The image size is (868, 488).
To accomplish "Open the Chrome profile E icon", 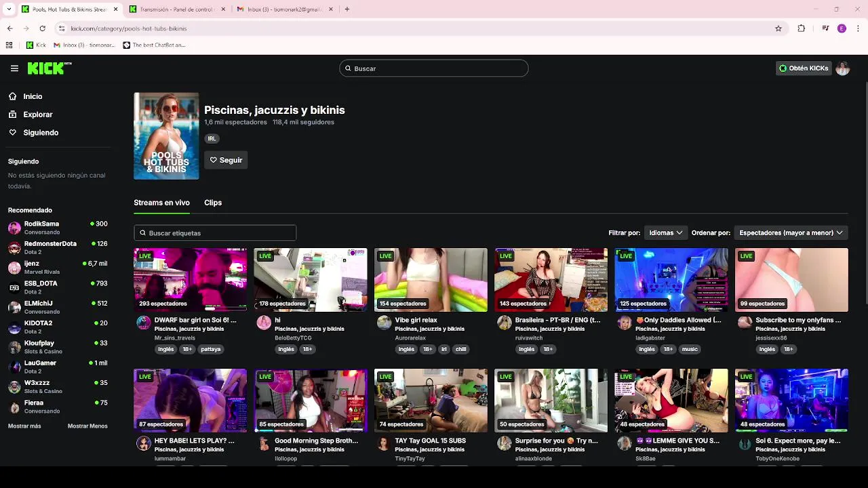I will (842, 28).
